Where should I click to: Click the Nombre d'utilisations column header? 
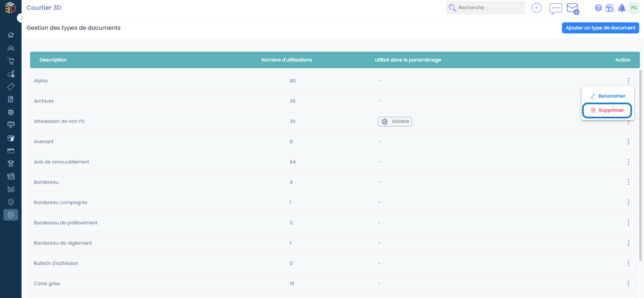click(287, 60)
